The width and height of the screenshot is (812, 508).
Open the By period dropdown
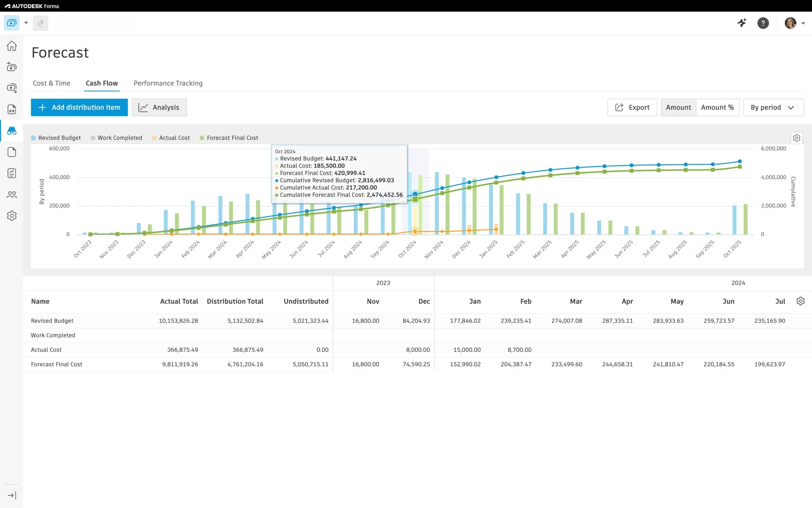coord(773,107)
